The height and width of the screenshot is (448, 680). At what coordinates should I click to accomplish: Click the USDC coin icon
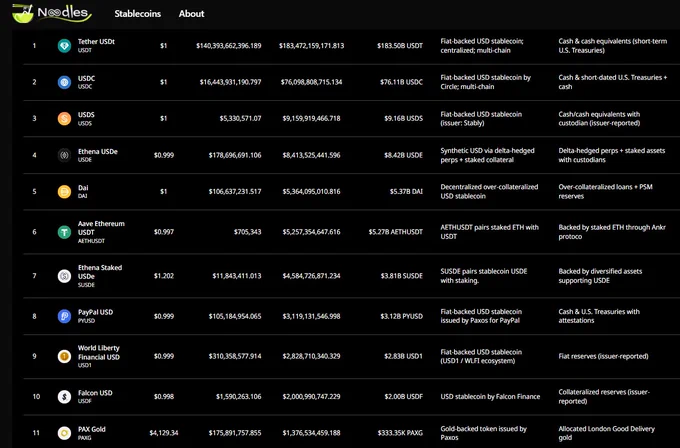[64, 82]
